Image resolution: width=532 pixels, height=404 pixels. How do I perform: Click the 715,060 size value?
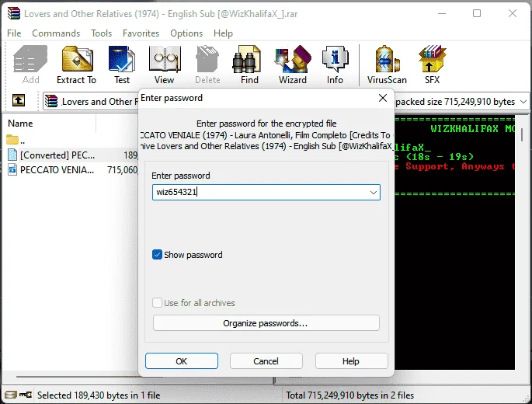122,169
